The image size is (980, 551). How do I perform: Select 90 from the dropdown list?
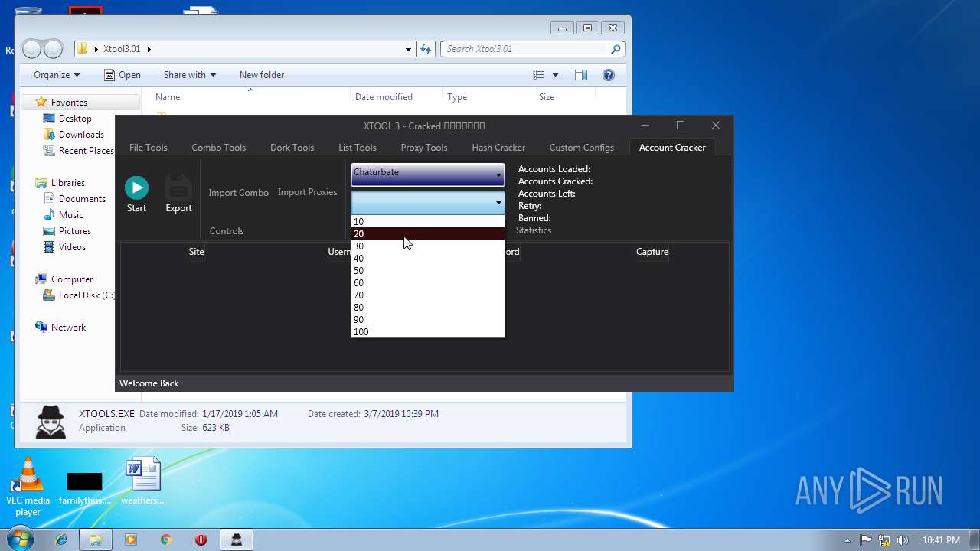(x=428, y=319)
